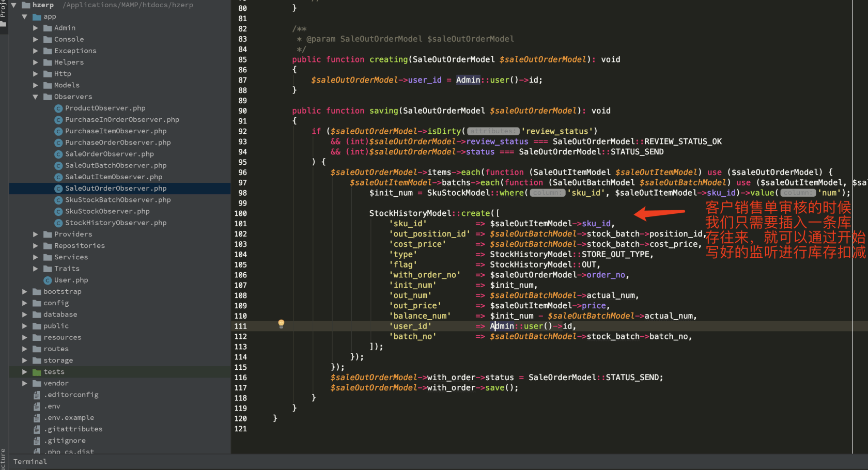Select the config folder
This screenshot has height=470, width=868.
point(56,303)
